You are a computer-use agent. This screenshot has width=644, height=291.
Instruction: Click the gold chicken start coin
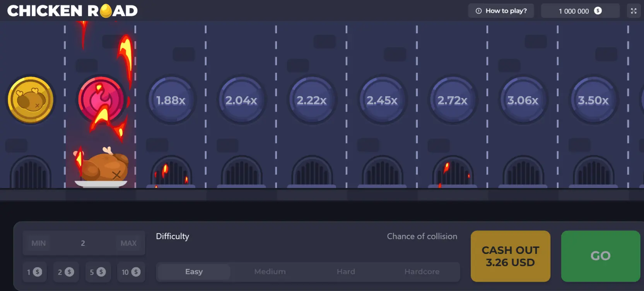[30, 100]
